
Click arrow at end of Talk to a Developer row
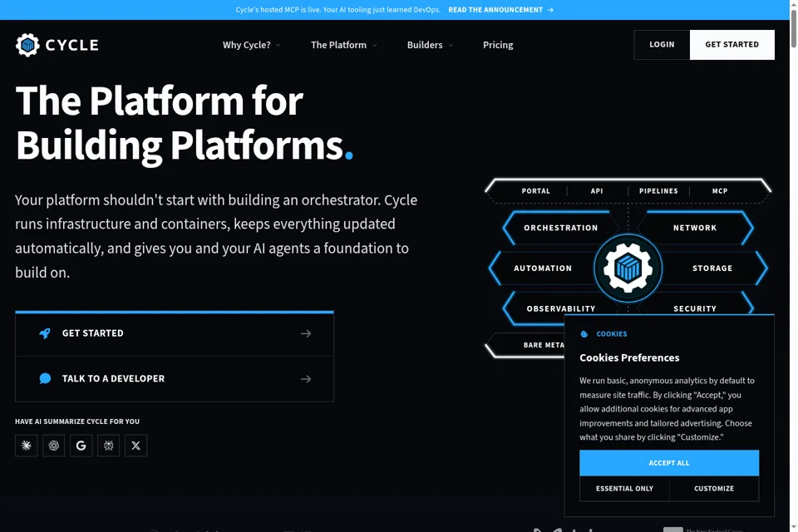coord(306,379)
